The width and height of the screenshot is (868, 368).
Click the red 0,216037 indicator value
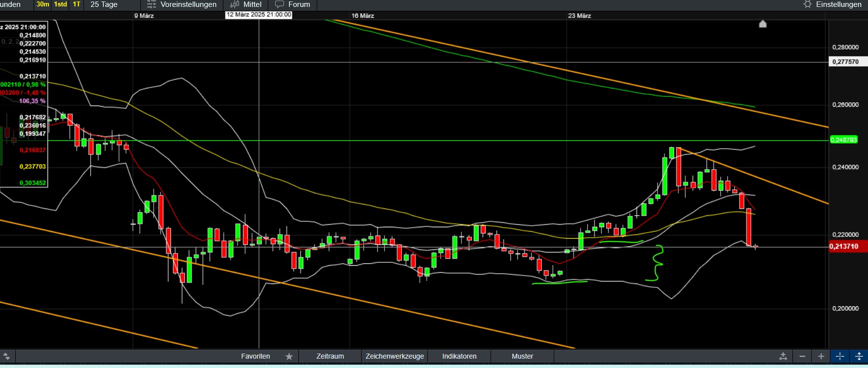coord(33,150)
